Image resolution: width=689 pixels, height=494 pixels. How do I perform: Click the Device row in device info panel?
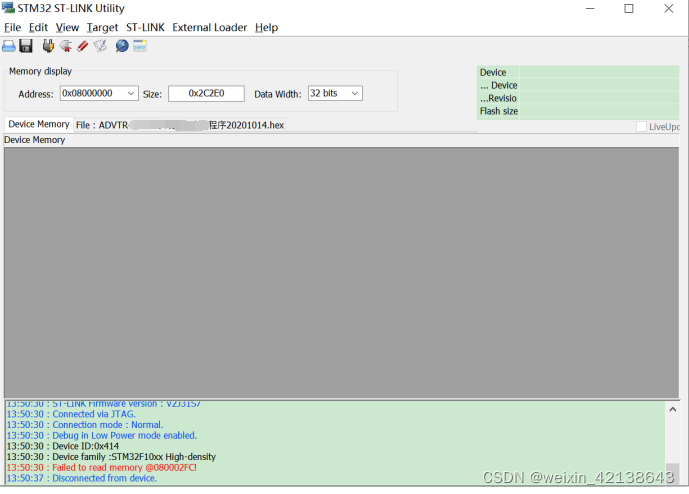[x=578, y=72]
